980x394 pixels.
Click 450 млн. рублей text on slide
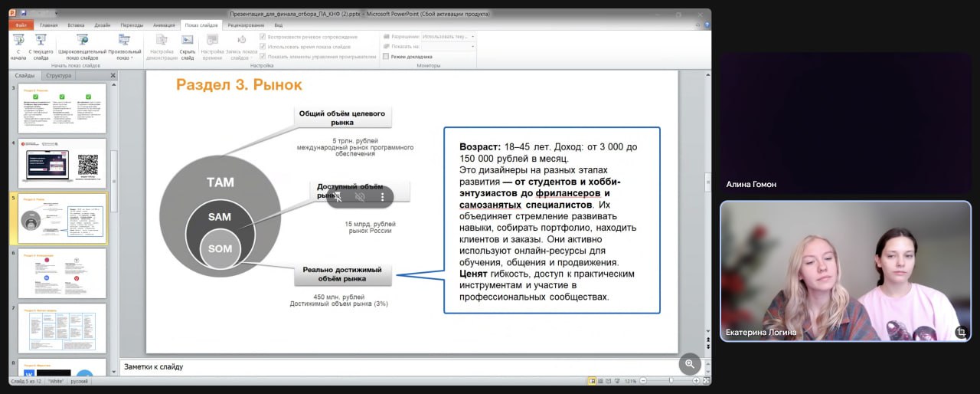click(x=338, y=297)
